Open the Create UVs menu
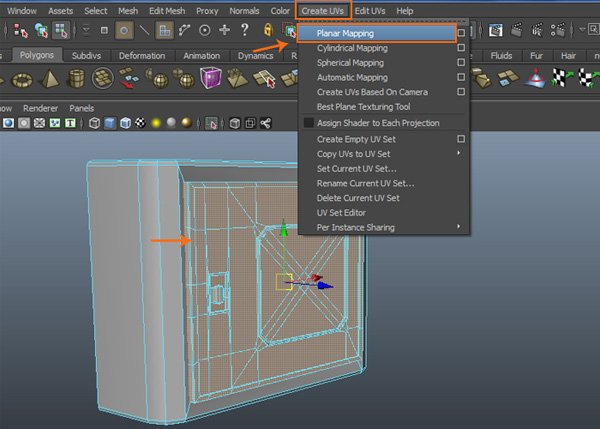 coord(323,11)
